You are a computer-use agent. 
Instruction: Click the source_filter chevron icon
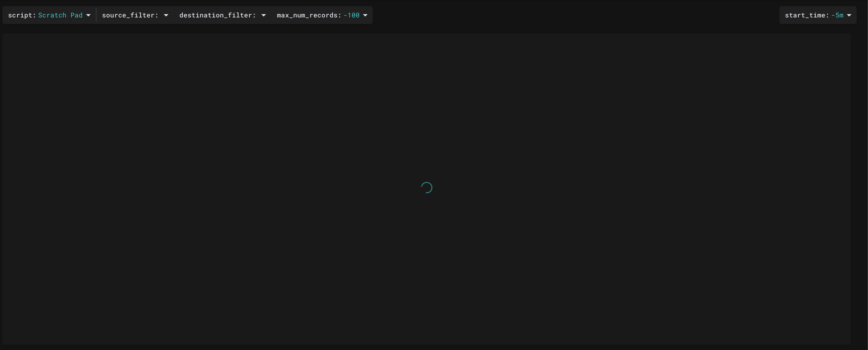click(166, 15)
